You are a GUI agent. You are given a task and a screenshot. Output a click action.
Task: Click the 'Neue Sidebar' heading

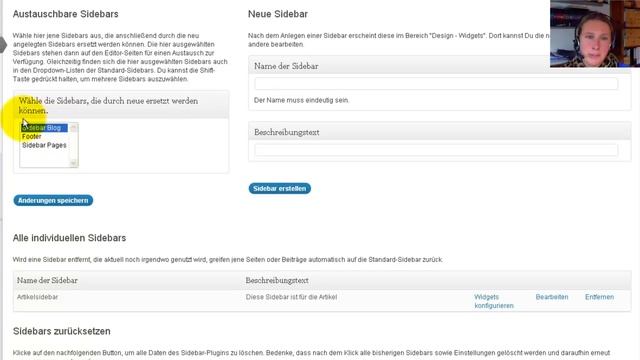click(x=278, y=14)
